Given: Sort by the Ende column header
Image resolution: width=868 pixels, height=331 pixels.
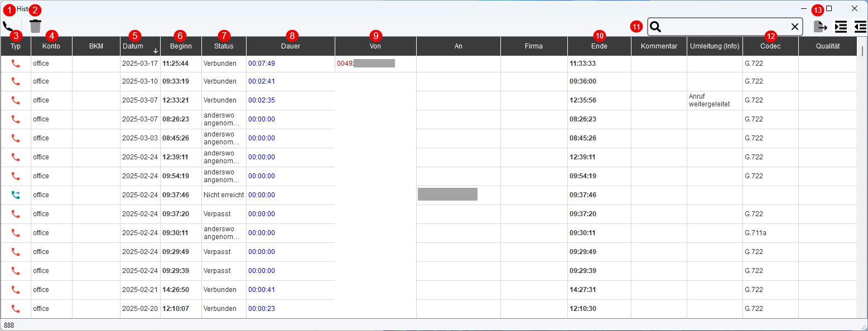Looking at the screenshot, I should (x=599, y=46).
